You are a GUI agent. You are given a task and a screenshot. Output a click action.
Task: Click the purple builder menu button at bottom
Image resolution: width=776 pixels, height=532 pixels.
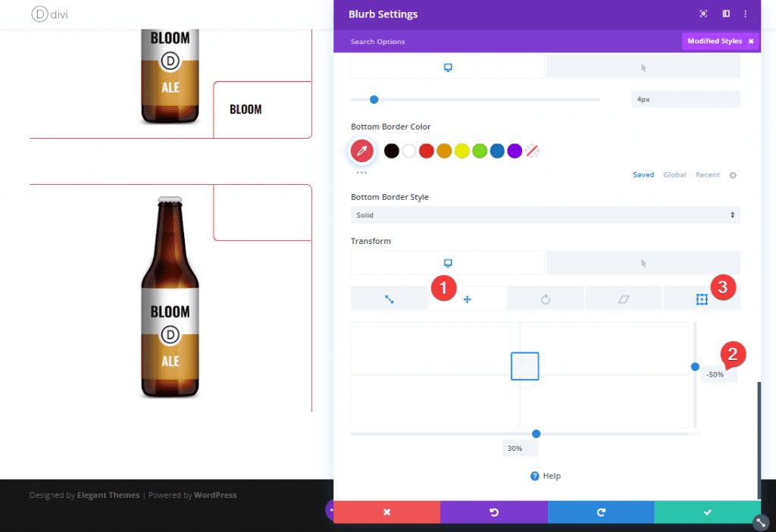click(330, 510)
